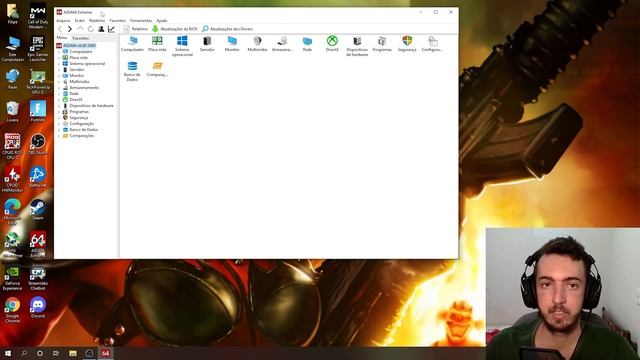
Task: Expand the Sistema operacional tree node
Action: [x=59, y=64]
